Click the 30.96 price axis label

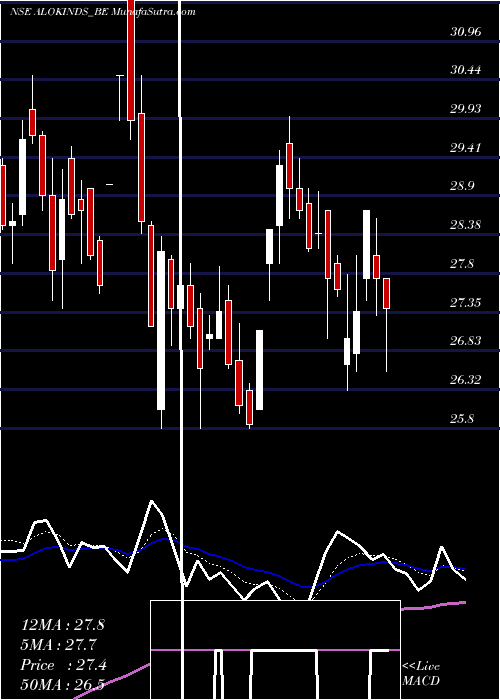point(466,32)
